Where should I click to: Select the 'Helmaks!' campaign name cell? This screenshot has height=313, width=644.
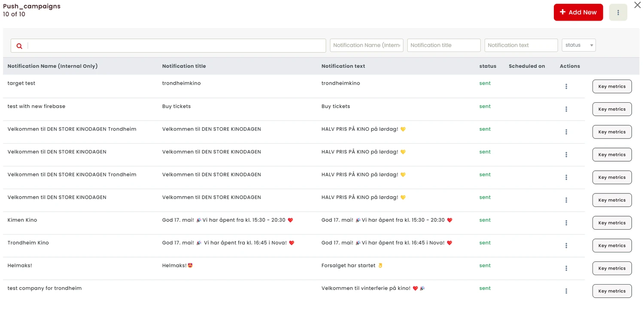(x=20, y=266)
